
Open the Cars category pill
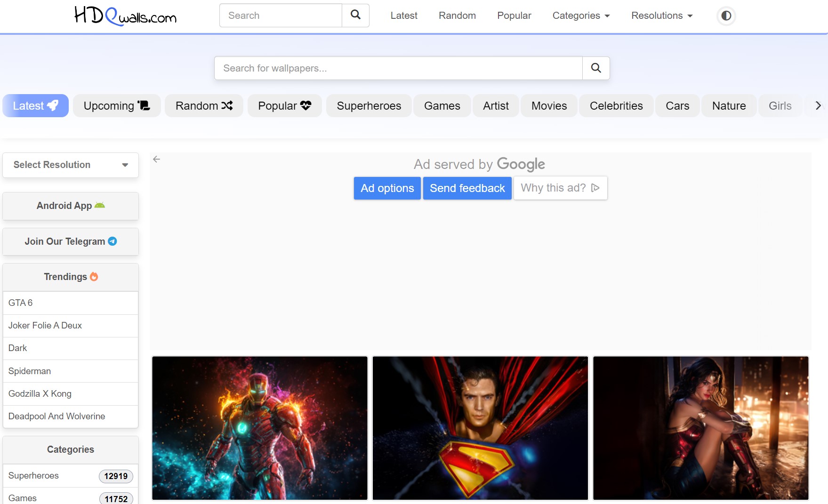pyautogui.click(x=677, y=106)
